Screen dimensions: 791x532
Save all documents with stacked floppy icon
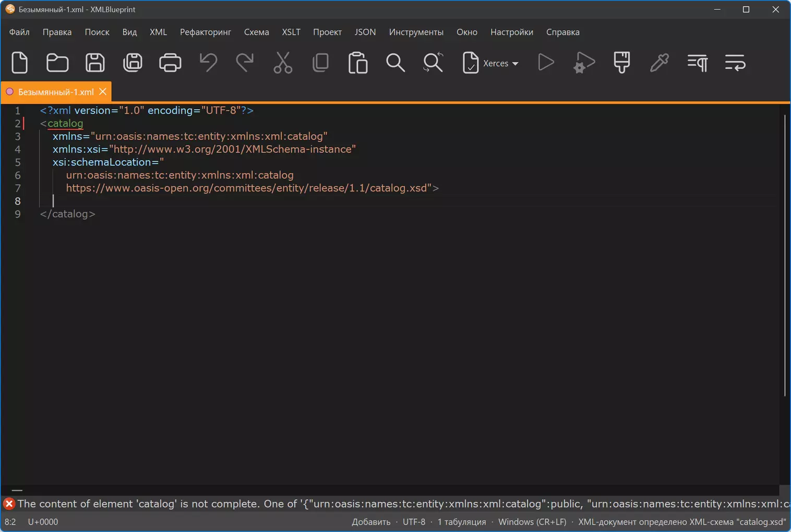133,63
